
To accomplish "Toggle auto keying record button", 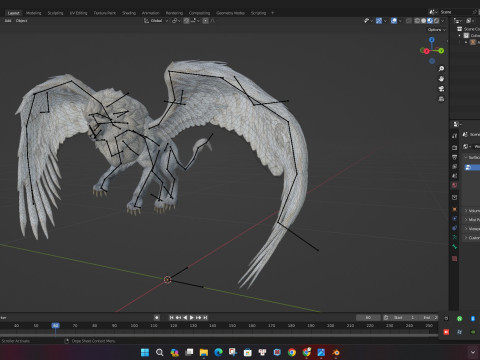I will pos(157,318).
